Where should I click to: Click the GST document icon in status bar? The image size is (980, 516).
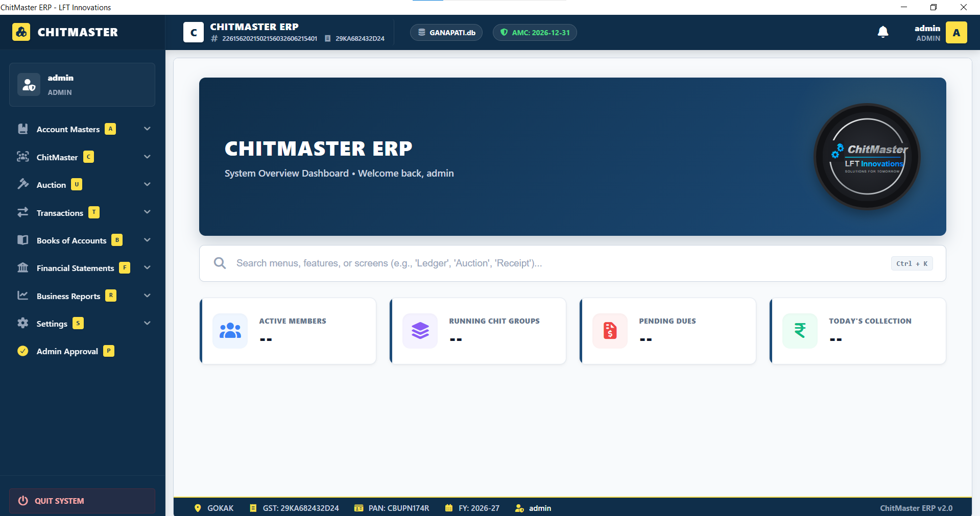coord(253,508)
